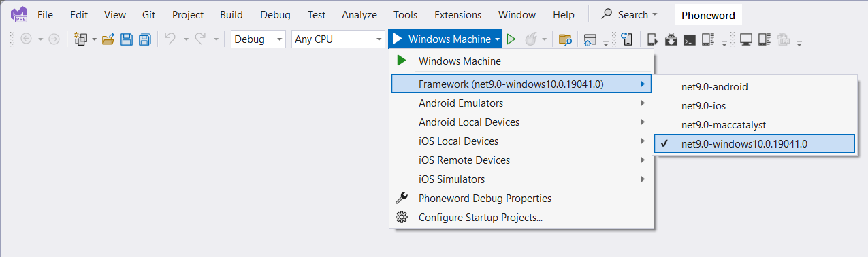Click the highlighted Framework submenu item
This screenshot has width=868, height=257.
521,84
